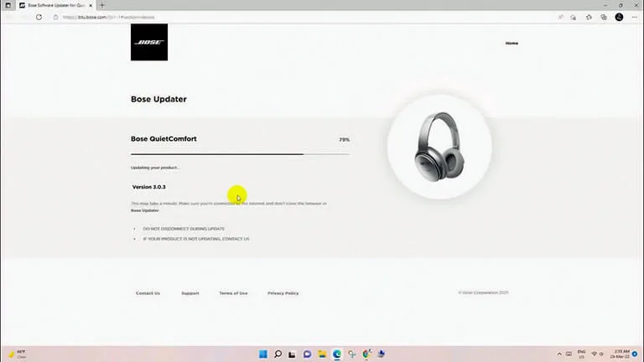Open the Chat app on the taskbar
The height and width of the screenshot is (362, 644).
[308, 354]
